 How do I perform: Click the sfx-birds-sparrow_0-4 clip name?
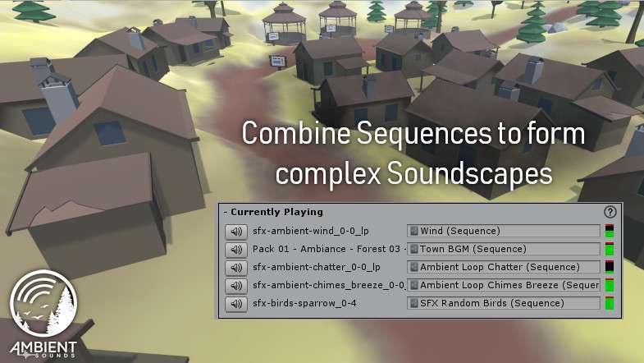click(x=304, y=303)
